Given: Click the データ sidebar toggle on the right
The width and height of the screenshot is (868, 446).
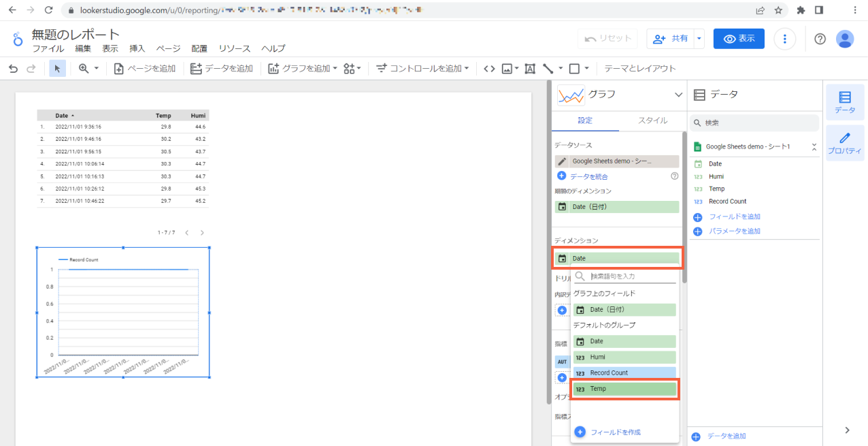Looking at the screenshot, I should point(845,101).
